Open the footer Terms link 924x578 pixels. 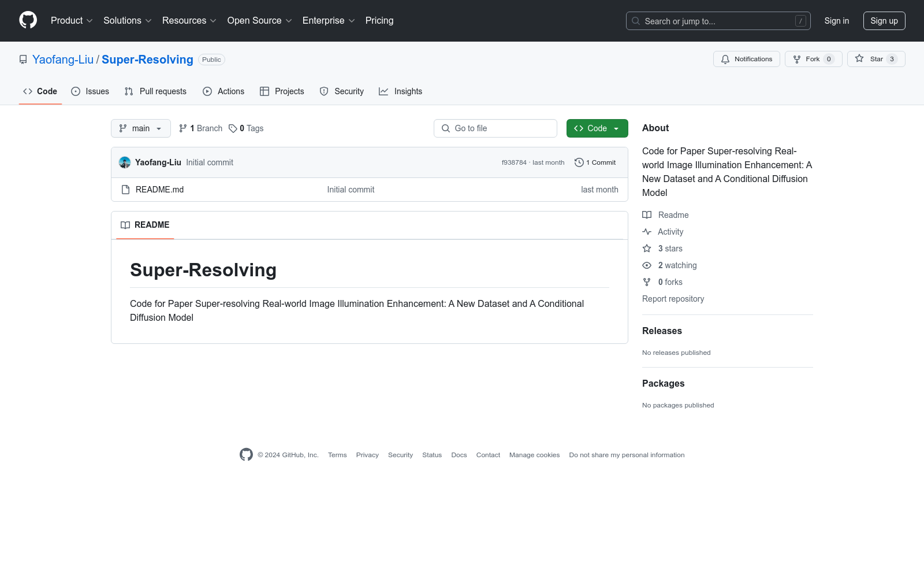click(x=337, y=455)
